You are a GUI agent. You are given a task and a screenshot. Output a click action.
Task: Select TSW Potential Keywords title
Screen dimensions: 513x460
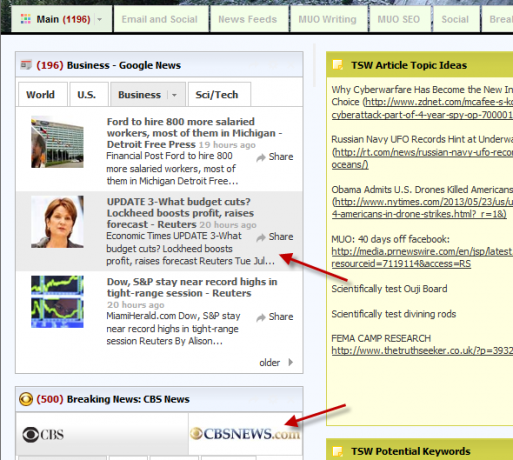(411, 451)
